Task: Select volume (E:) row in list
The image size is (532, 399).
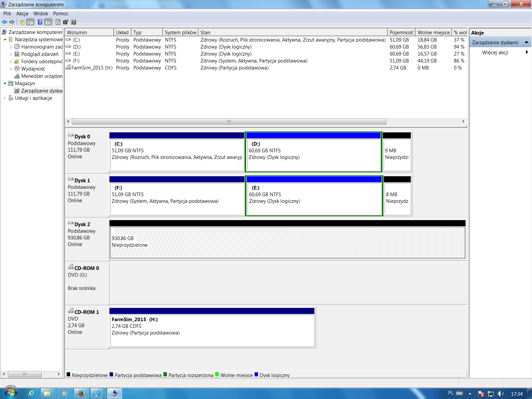Action: tap(265, 54)
